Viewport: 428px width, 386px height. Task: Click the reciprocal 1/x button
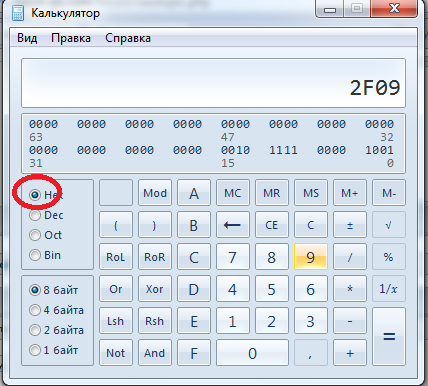pos(389,289)
